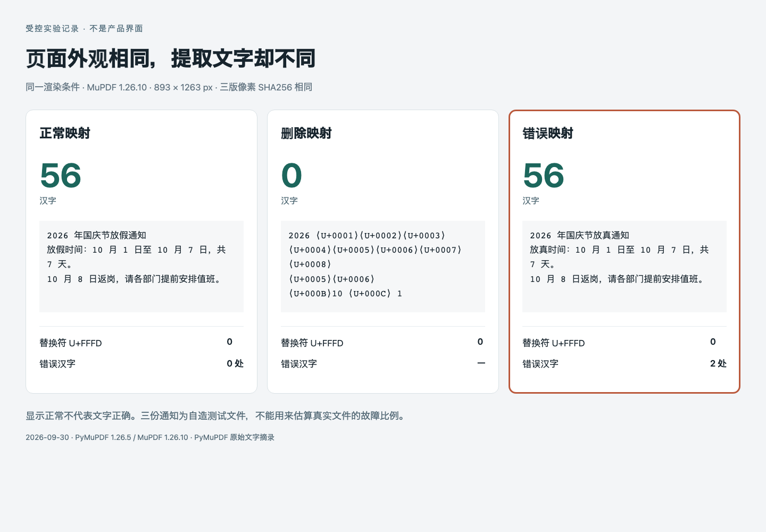Click the 替换符 value 0 in 正常映射 card
Viewport: 766px width, 532px height.
click(230, 342)
